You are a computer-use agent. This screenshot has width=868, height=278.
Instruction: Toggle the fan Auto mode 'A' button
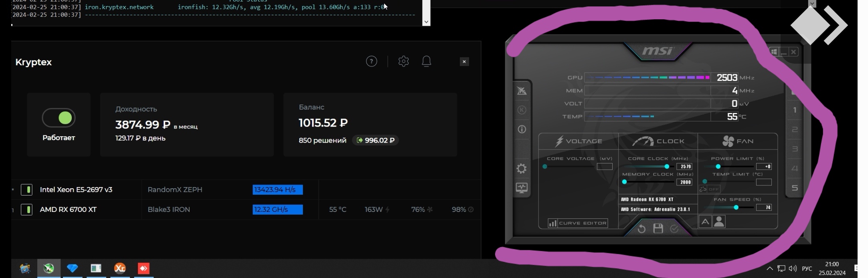[x=705, y=222]
